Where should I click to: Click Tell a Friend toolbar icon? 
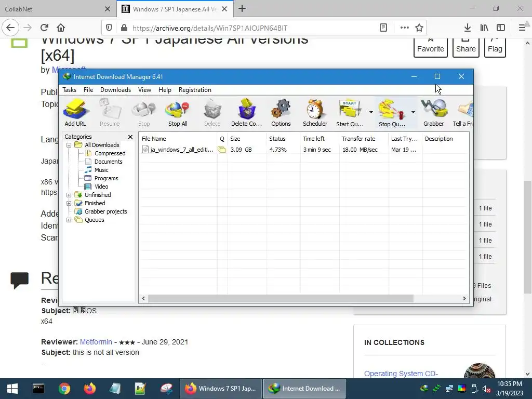pyautogui.click(x=463, y=113)
